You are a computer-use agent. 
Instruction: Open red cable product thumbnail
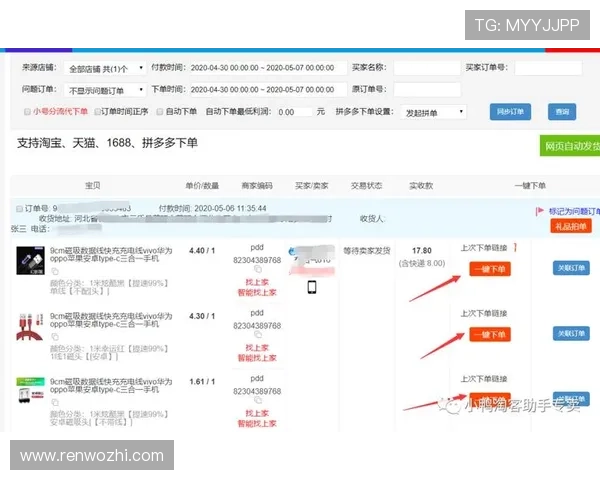click(30, 327)
